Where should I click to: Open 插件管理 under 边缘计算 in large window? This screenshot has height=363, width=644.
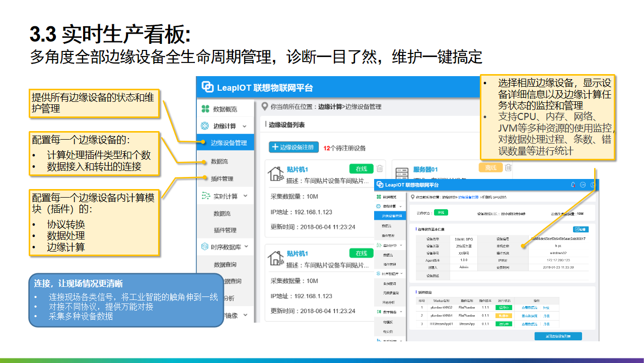click(x=222, y=178)
